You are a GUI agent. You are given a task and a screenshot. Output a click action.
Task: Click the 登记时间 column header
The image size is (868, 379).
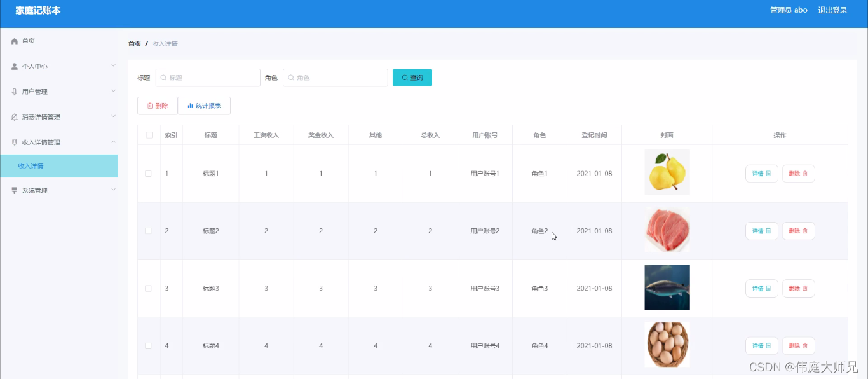tap(594, 135)
